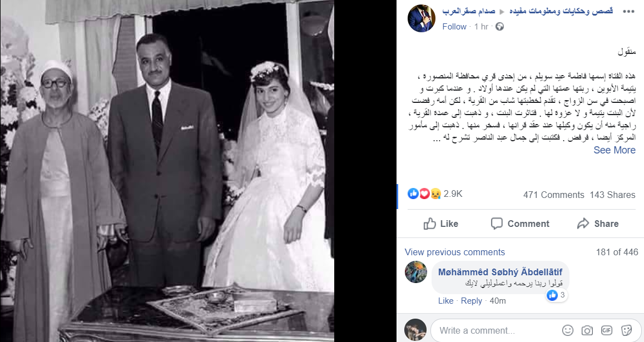Open the 471 Comments list
The height and width of the screenshot is (342, 644).
(554, 195)
